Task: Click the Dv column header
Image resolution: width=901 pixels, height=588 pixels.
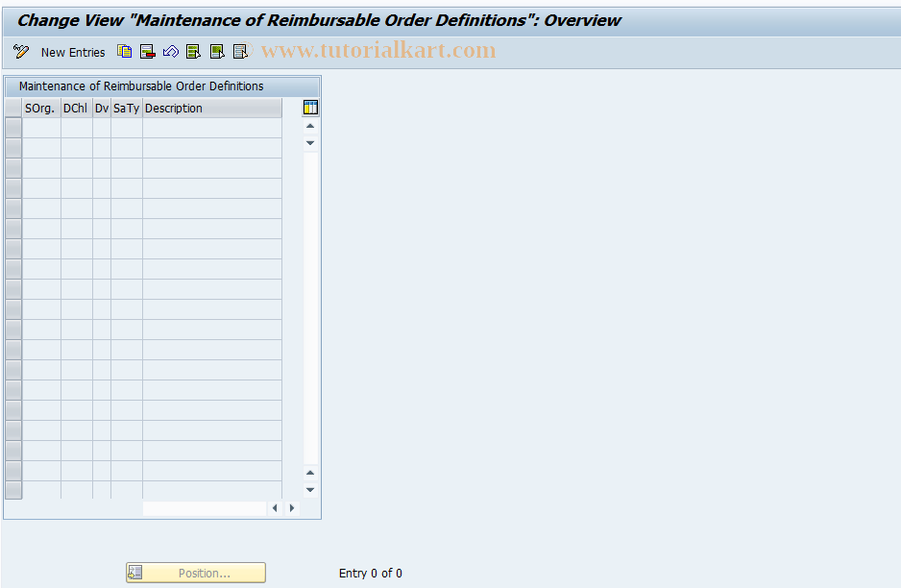Action: pyautogui.click(x=102, y=108)
